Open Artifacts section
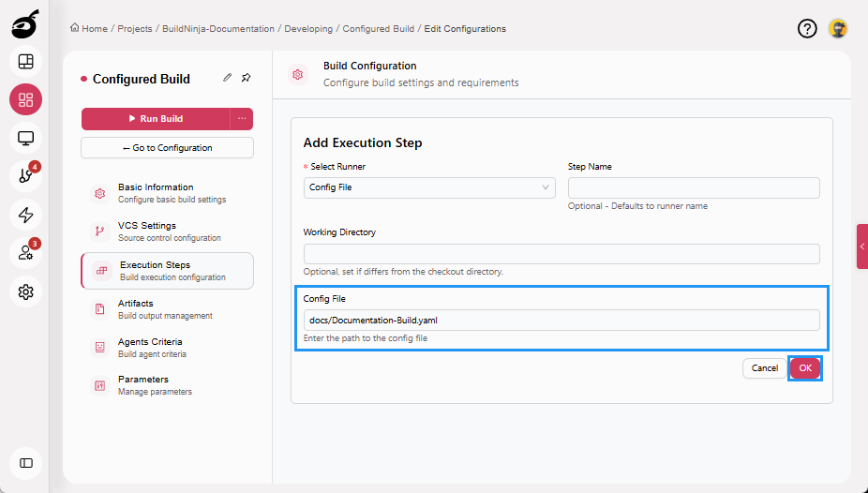This screenshot has height=493, width=868. coord(167,308)
